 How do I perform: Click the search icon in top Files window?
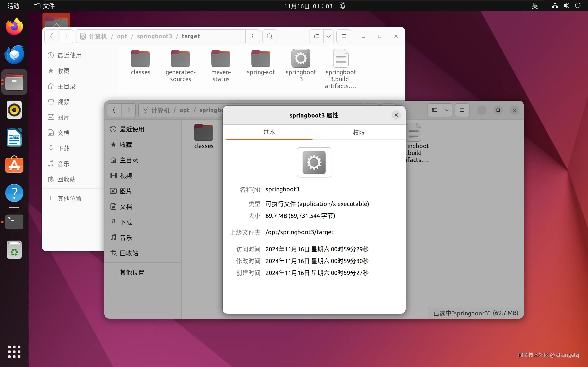(x=269, y=36)
